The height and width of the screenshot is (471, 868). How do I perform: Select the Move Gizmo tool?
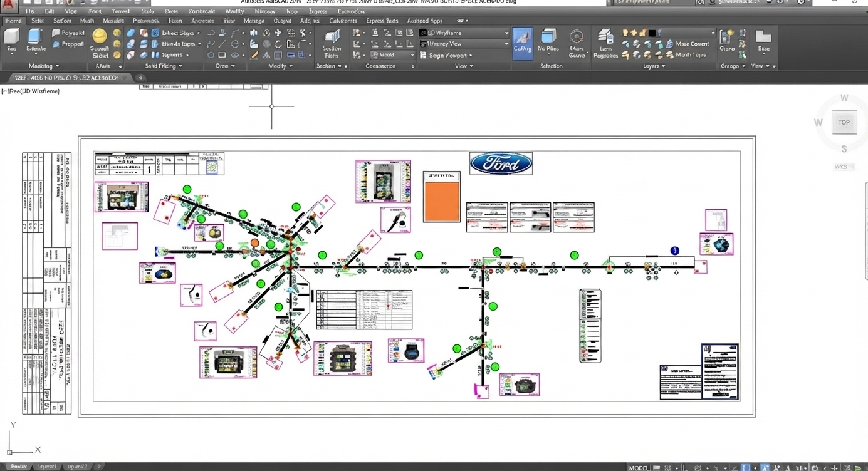click(577, 43)
